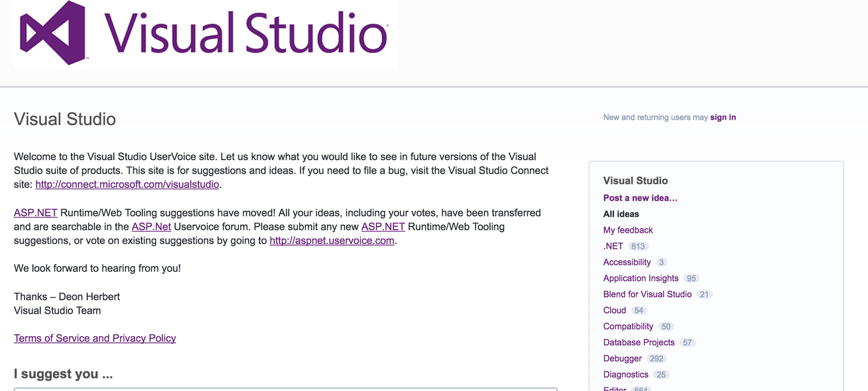868x391 pixels.
Task: Click the Visual Studio logo banner
Action: pos(205,34)
